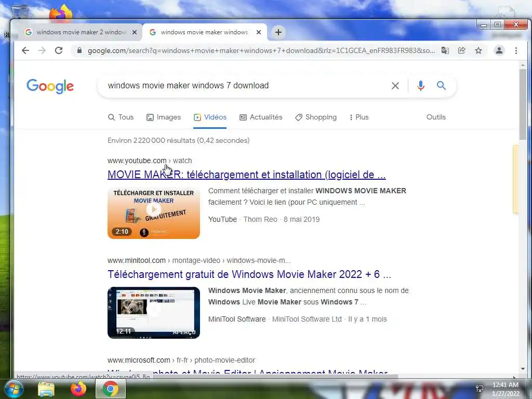
Task: Switch to the Tous results tab
Action: (x=121, y=117)
